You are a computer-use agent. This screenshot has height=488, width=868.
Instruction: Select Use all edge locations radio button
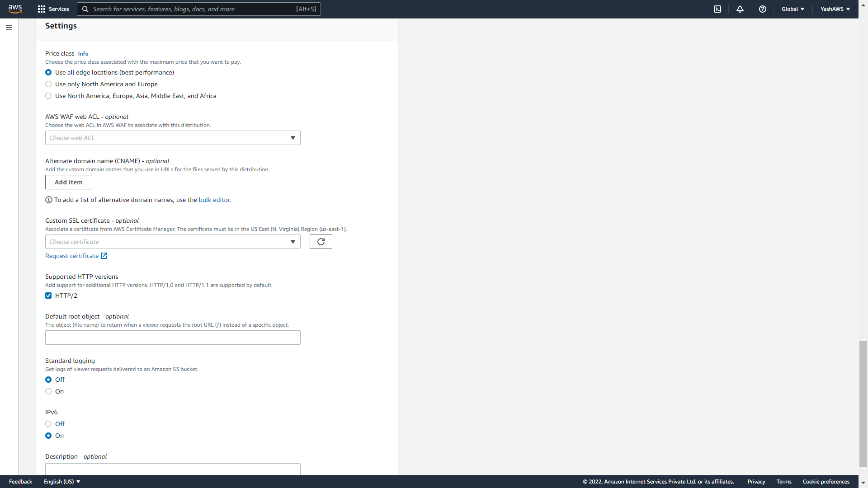49,72
